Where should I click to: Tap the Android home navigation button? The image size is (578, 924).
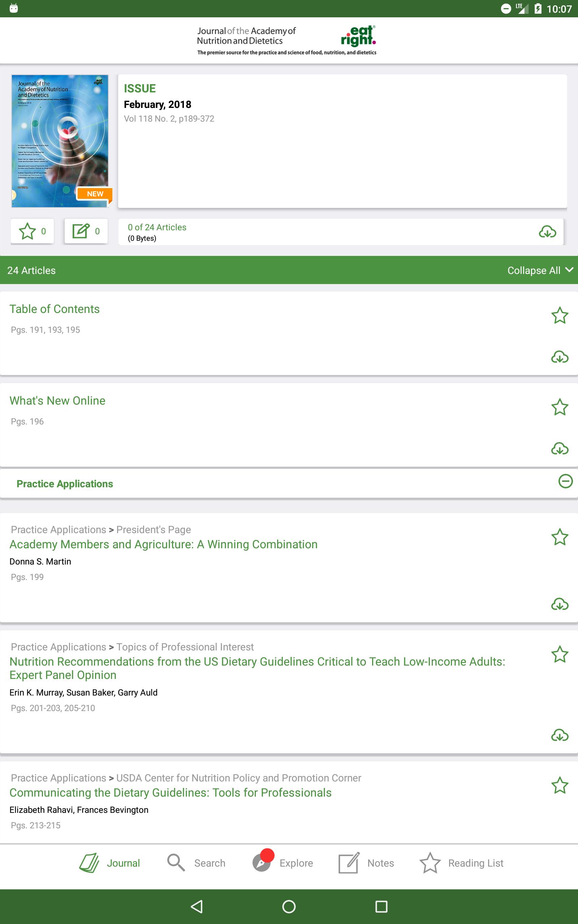289,906
